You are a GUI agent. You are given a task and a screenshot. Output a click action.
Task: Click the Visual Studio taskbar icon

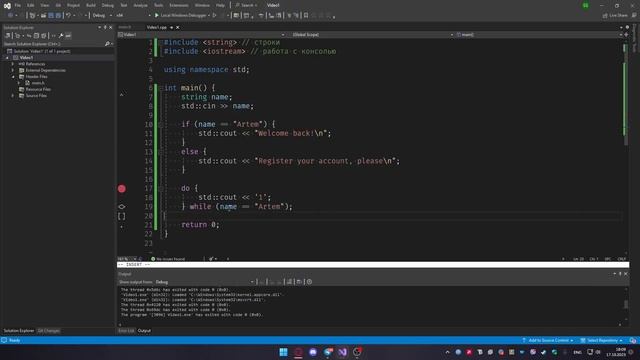tap(342, 352)
